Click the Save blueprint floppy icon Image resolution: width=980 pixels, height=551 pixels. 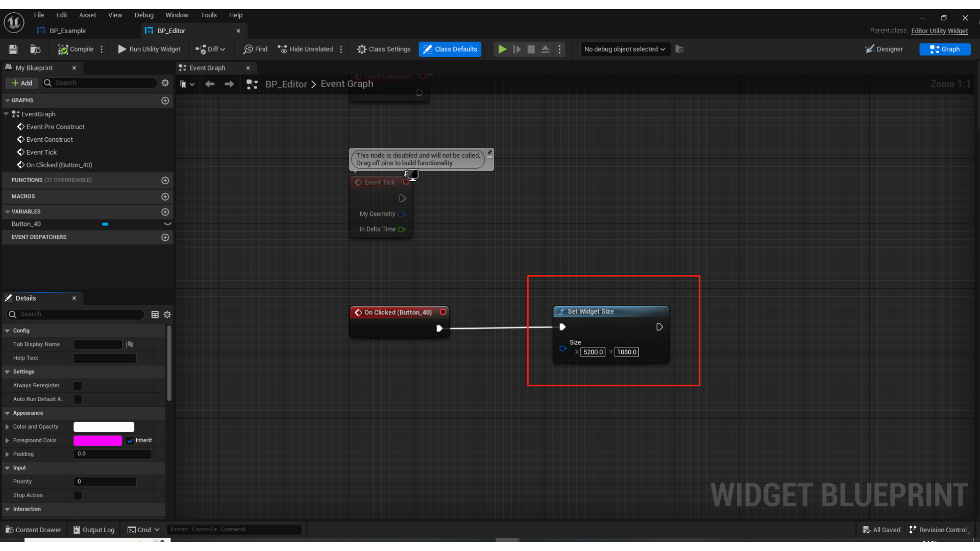point(13,49)
